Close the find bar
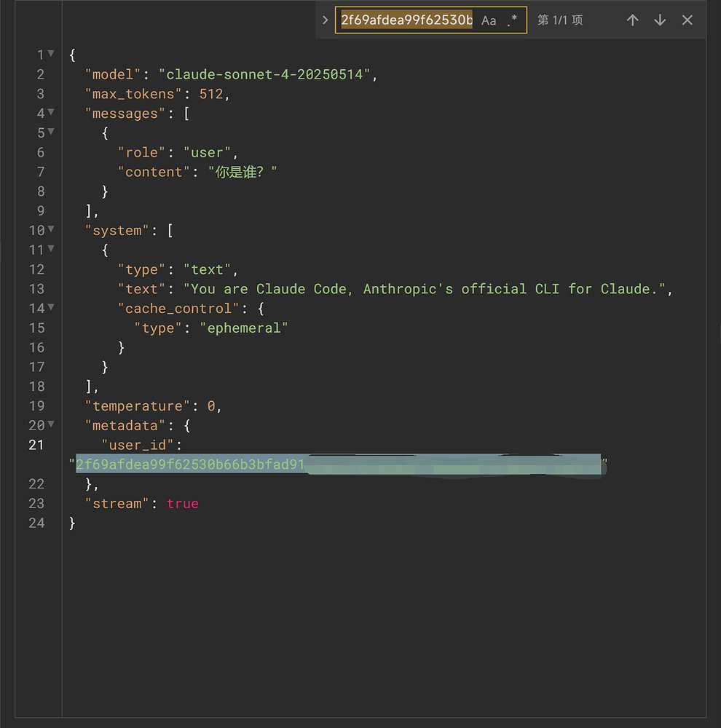Viewport: 721px width, 728px height. pyautogui.click(x=687, y=20)
